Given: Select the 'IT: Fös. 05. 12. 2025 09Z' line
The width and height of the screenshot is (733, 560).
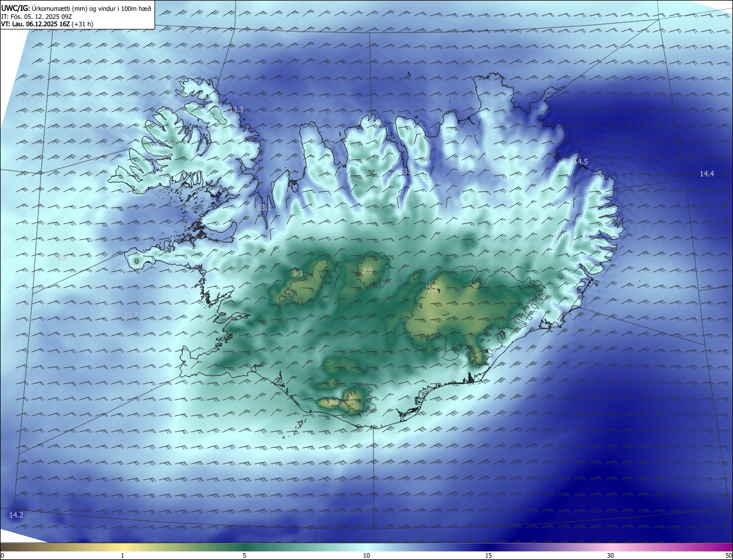Looking at the screenshot, I should pos(36,17).
